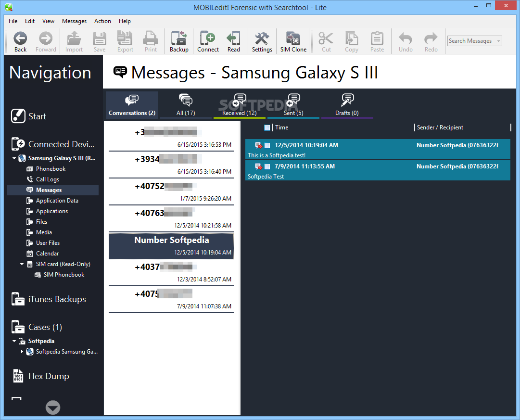Switch to the Received (12) tab
The width and height of the screenshot is (520, 420).
coord(240,105)
